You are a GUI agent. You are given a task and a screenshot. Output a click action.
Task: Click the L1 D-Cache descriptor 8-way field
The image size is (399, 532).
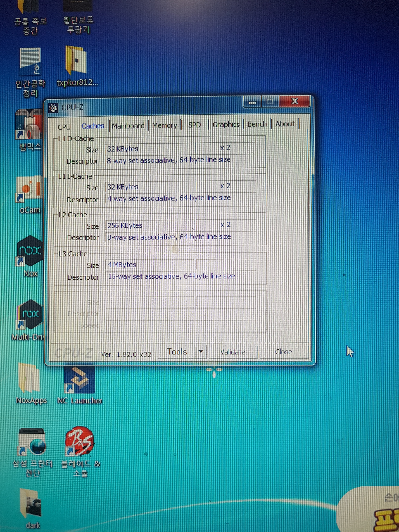pyautogui.click(x=180, y=160)
